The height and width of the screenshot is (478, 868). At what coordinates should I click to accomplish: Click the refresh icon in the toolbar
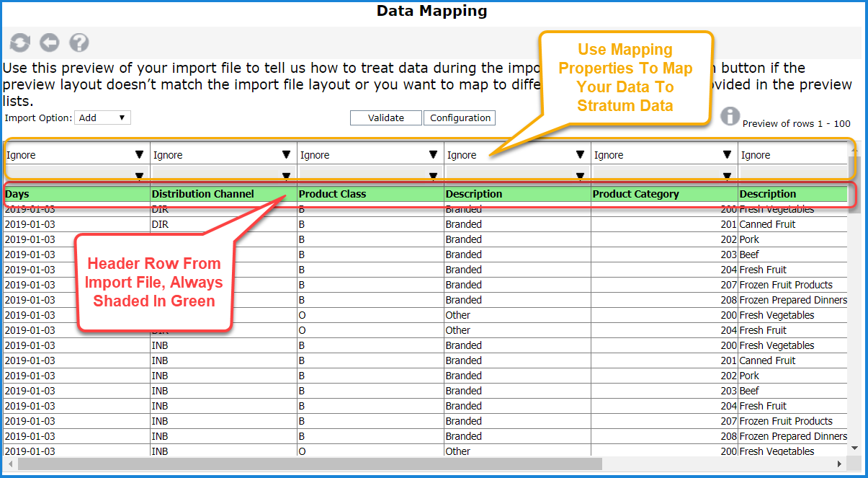[x=20, y=43]
